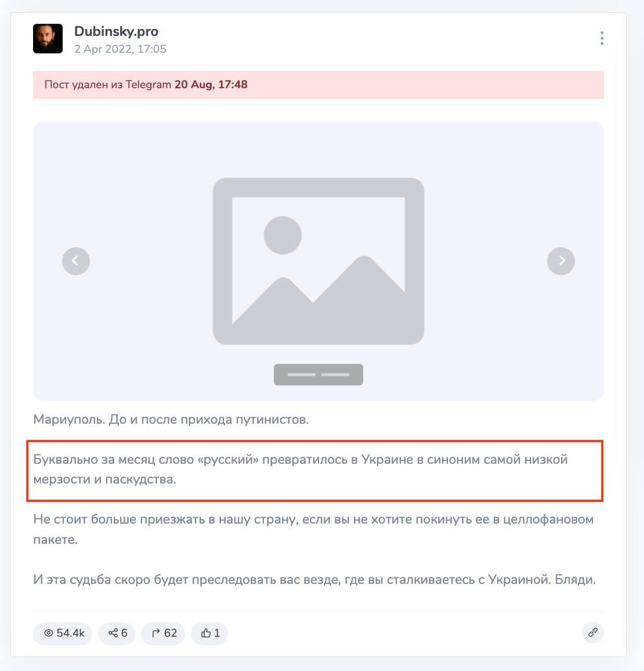Open the three-dot post options menu

[x=602, y=38]
